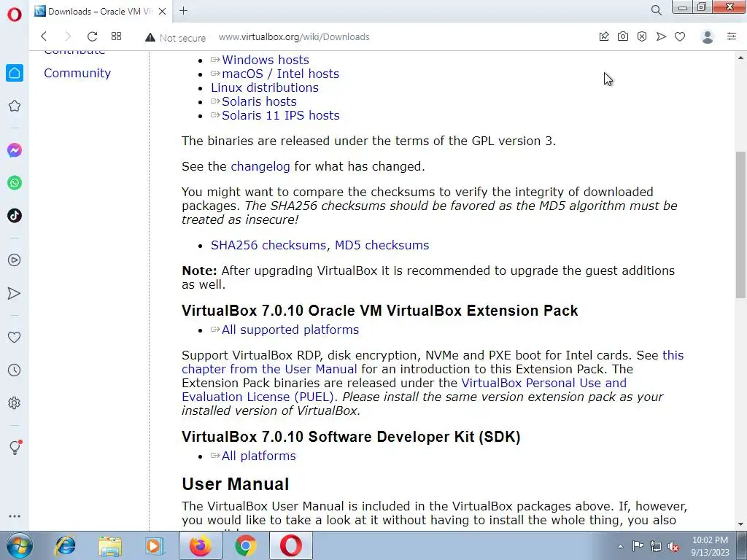This screenshot has width=747, height=560.
Task: Open the Community sidebar link
Action: 77,73
